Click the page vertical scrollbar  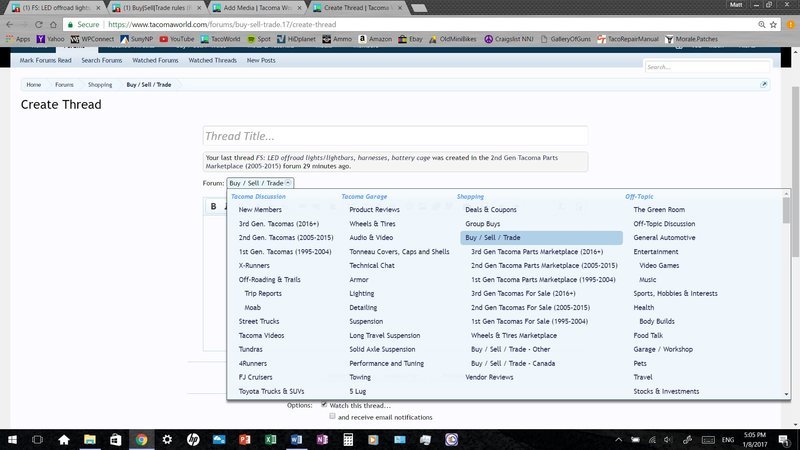point(795,171)
